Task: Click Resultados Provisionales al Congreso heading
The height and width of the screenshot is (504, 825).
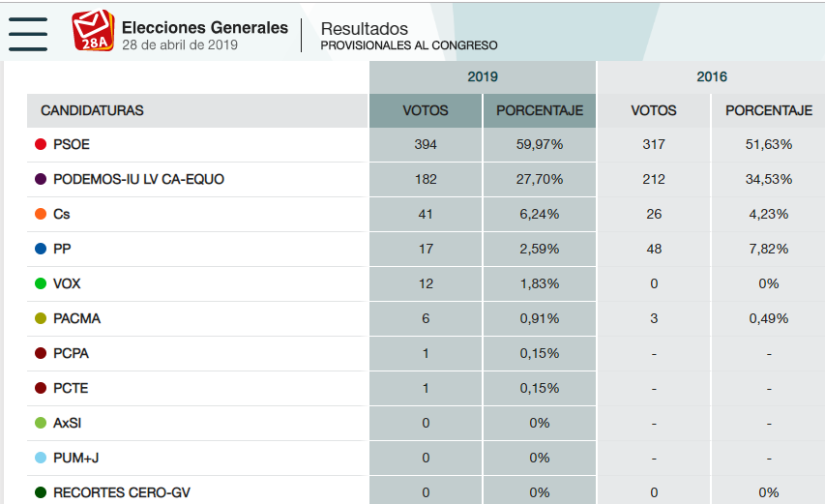Action: pos(409,36)
